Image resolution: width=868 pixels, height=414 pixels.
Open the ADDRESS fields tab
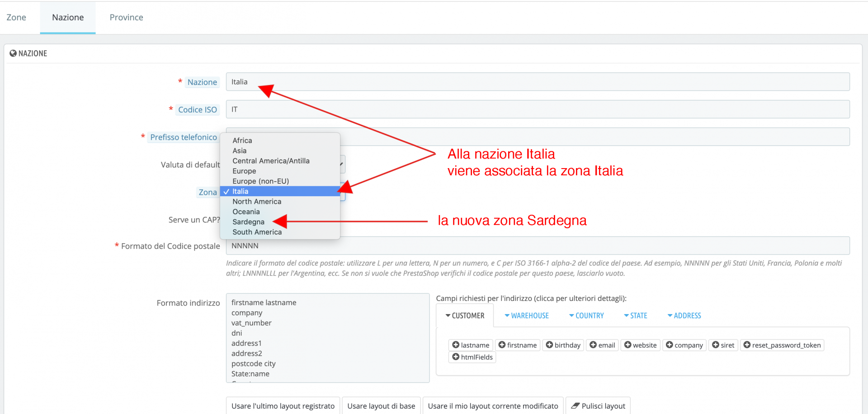[x=684, y=315]
